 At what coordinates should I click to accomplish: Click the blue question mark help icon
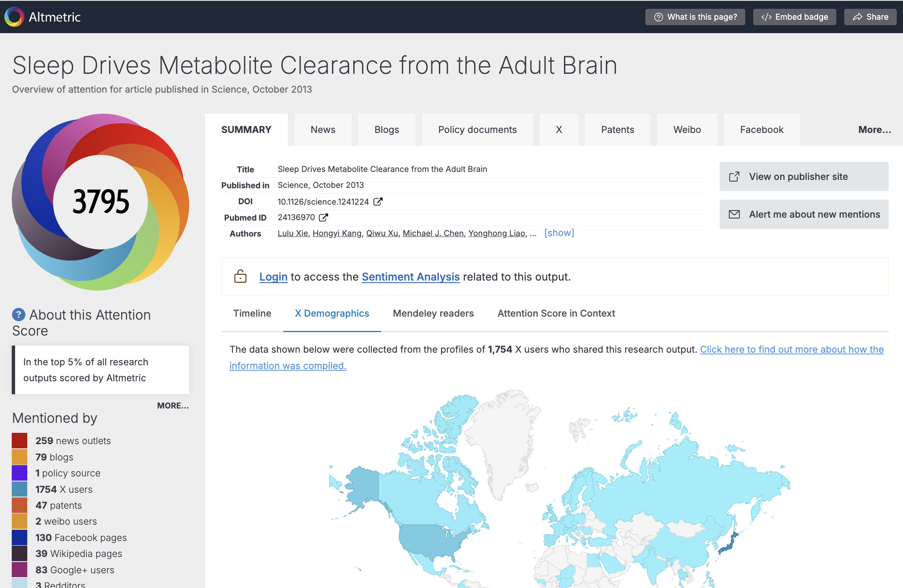pos(18,315)
